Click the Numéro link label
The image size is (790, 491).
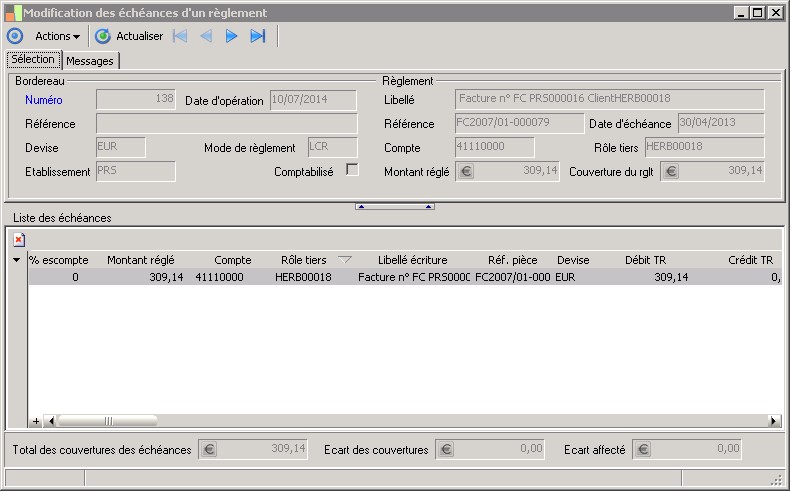pos(44,100)
